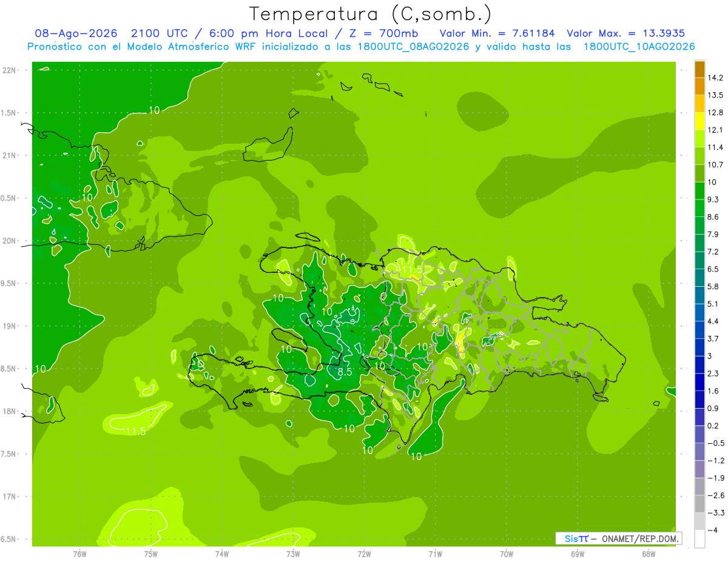This screenshot has width=728, height=562.
Task: Click the yellow swatch between 12.1 and 12.8
Action: 699,121
